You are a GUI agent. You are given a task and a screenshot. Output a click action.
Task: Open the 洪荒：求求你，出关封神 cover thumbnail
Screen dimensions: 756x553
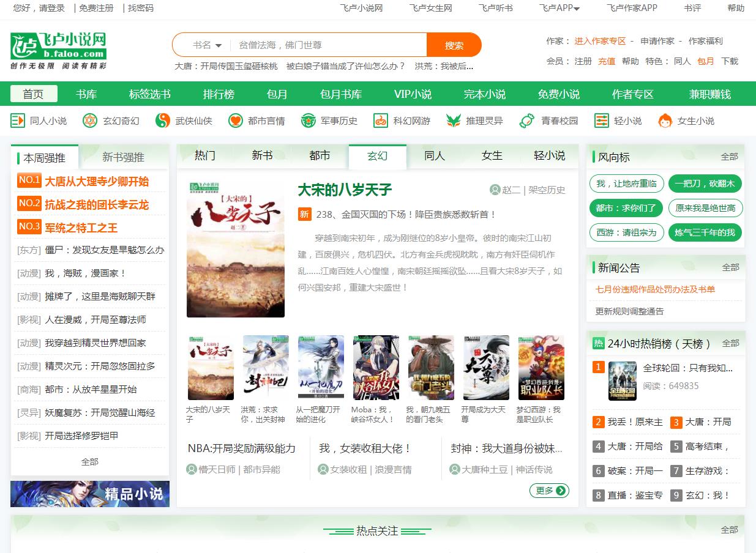coord(266,368)
